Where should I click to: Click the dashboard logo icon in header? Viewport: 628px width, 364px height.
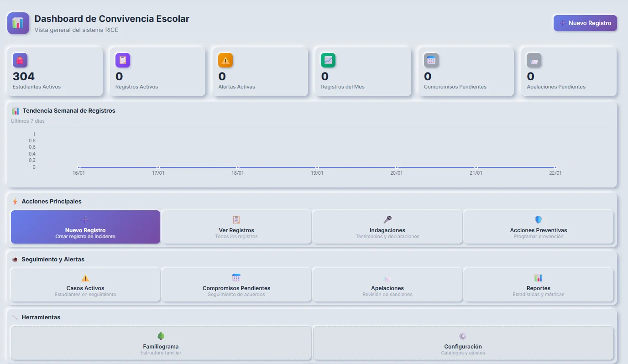coord(18,23)
